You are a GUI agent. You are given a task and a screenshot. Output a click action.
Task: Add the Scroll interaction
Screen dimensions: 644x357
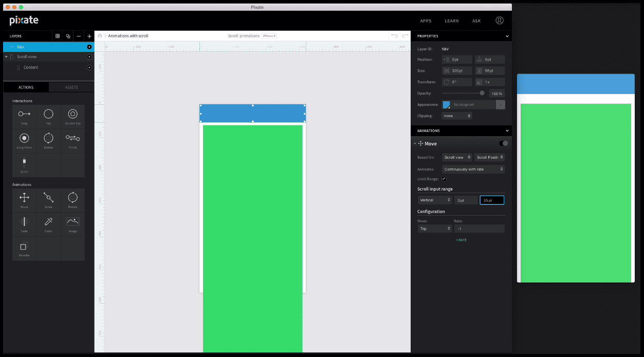click(x=24, y=164)
